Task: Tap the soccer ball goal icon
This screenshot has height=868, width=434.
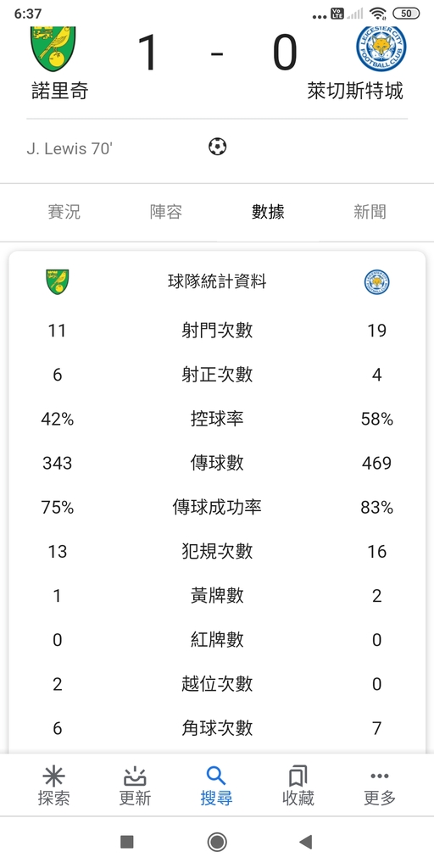Action: (x=218, y=147)
